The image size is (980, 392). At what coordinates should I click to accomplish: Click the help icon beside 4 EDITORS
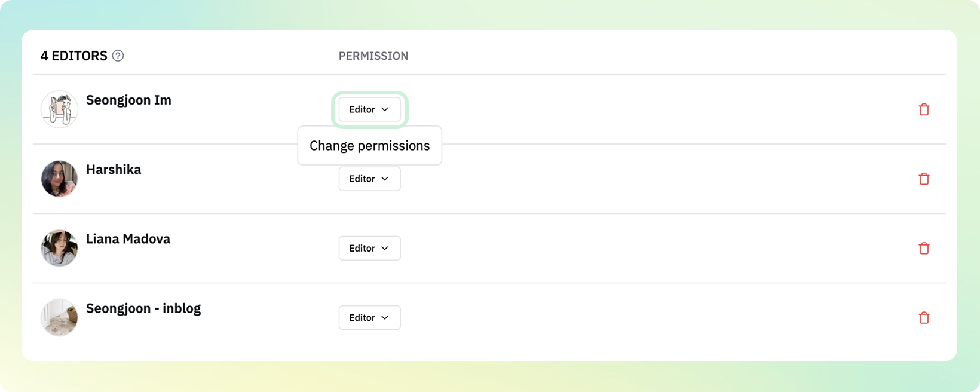coord(118,56)
